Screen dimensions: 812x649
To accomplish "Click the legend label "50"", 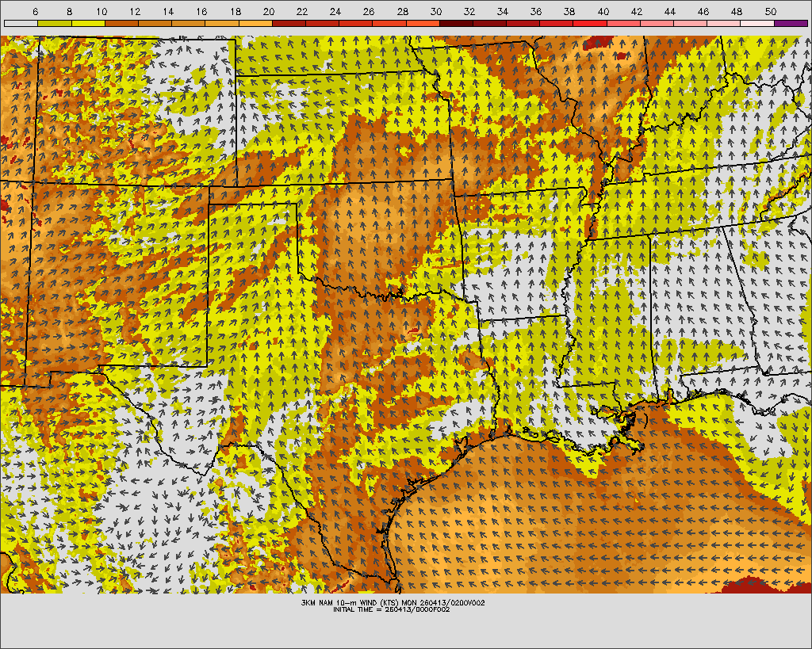I will [x=770, y=12].
